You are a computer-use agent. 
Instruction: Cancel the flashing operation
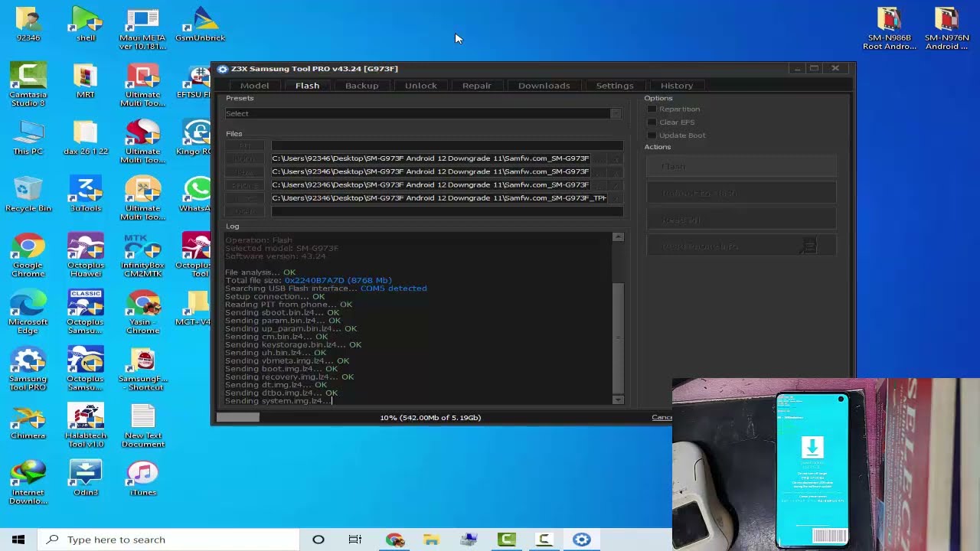click(661, 417)
